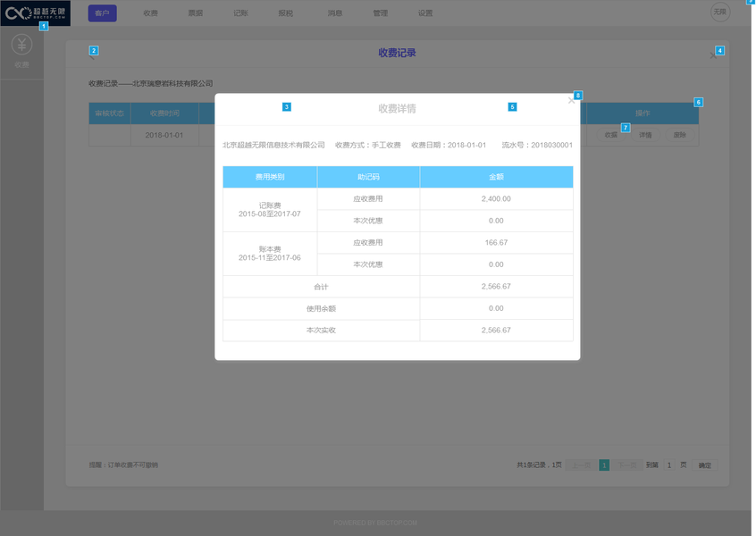This screenshot has width=756, height=536.
Task: Click the 2,400.00 amount cell
Action: pos(496,198)
